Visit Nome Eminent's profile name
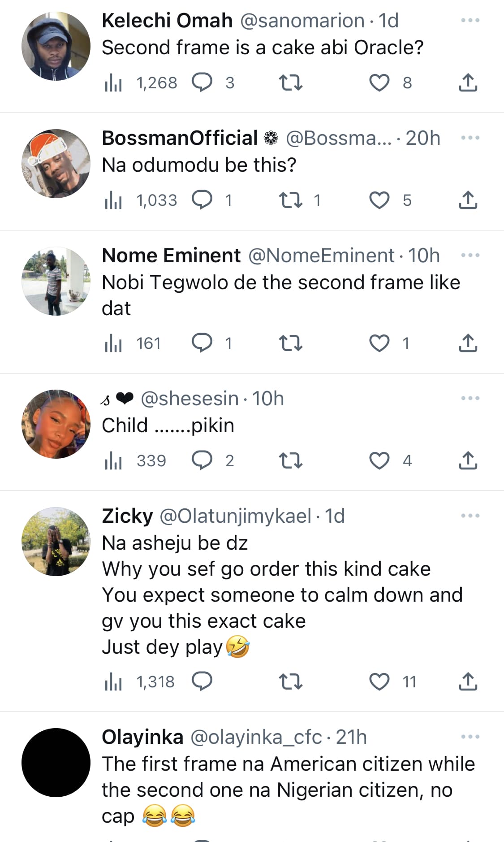Screen dimensions: 504x842 171,256
